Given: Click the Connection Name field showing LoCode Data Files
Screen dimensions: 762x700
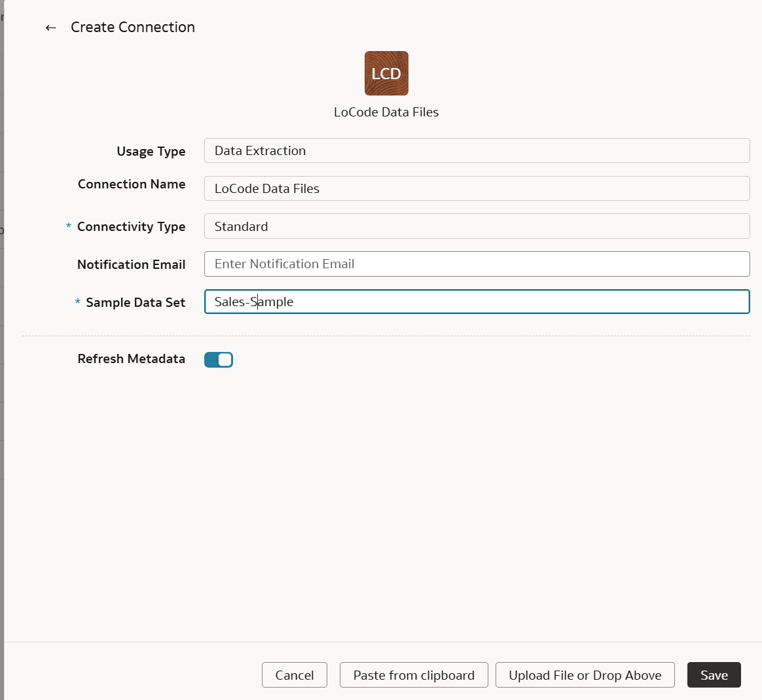Looking at the screenshot, I should point(477,188).
